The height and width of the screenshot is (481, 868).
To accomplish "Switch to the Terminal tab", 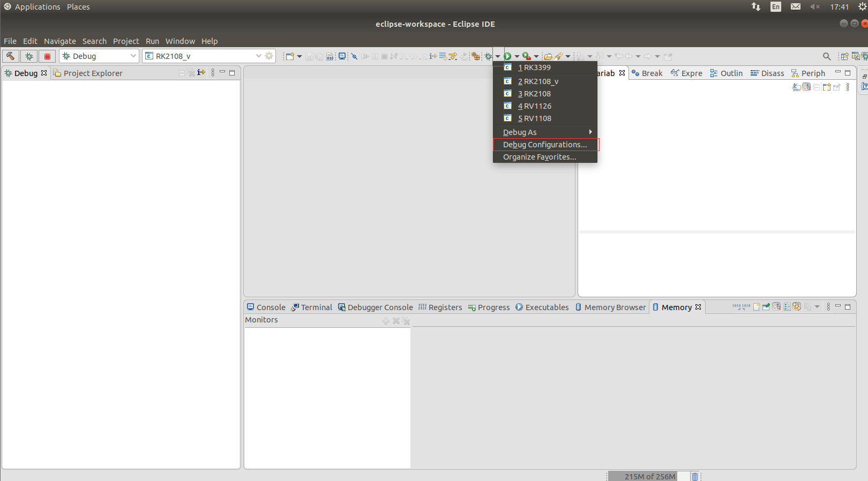I will coord(312,307).
